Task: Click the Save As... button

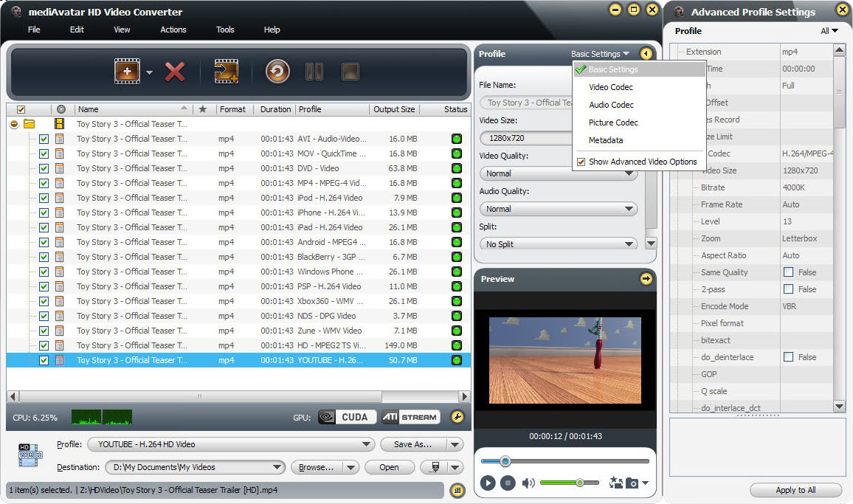Action: [x=413, y=444]
